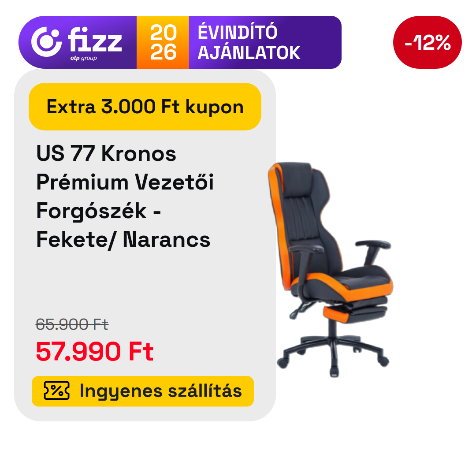Click the fizz circular logo icon
This screenshot has height=476, width=476.
coord(46,42)
